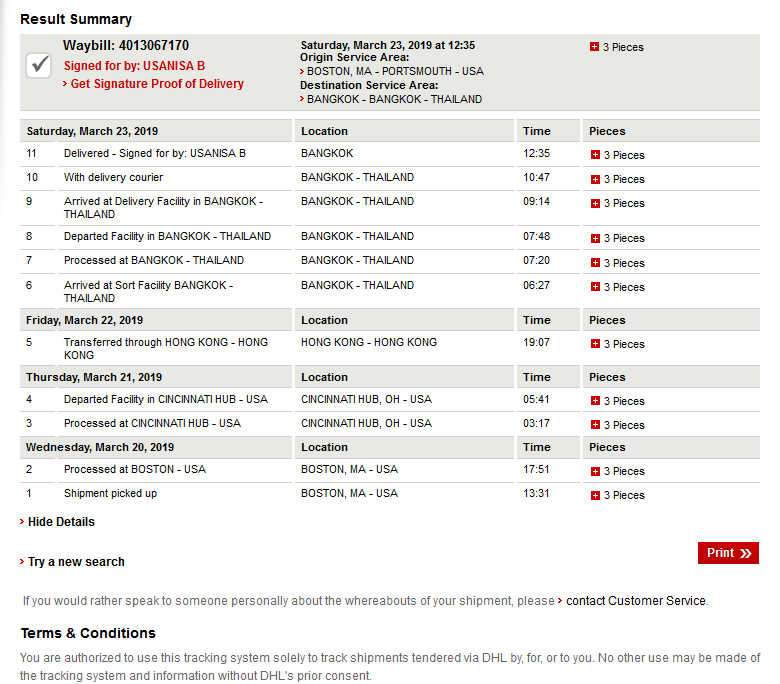This screenshot has height=684, width=780.
Task: Click Departed Facility in CINCINNATI HUB - USA
Action: pos(166,399)
